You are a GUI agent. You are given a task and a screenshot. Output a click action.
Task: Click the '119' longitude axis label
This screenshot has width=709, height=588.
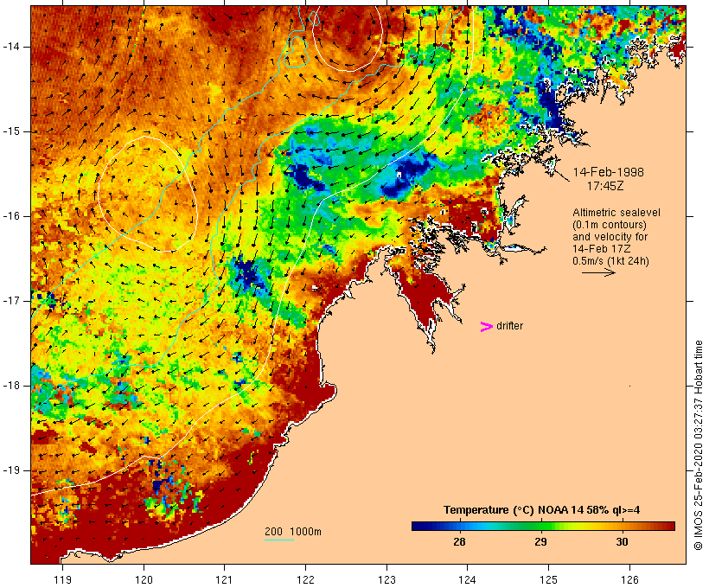pos(62,579)
